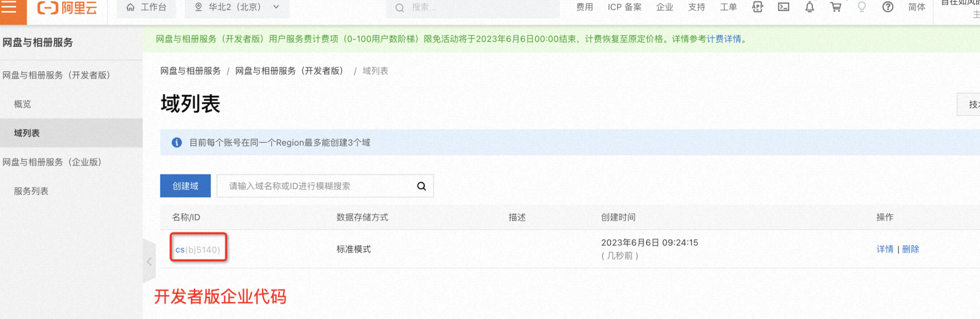Click the 名称/ID column header
The image size is (980, 319).
pyautogui.click(x=186, y=217)
